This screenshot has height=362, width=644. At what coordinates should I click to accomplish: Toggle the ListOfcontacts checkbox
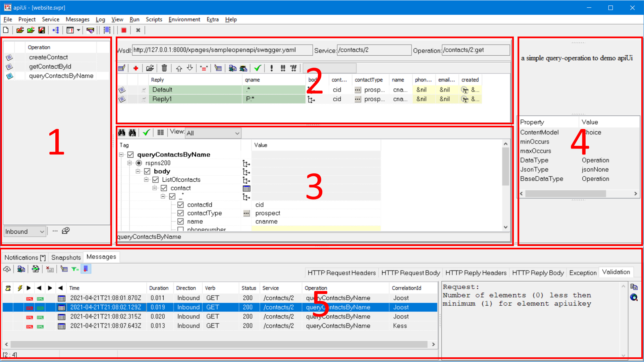(x=156, y=180)
